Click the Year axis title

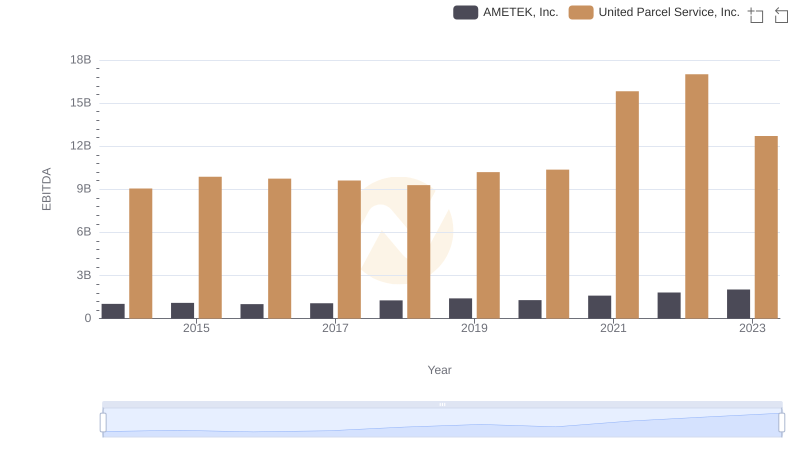[x=439, y=370]
